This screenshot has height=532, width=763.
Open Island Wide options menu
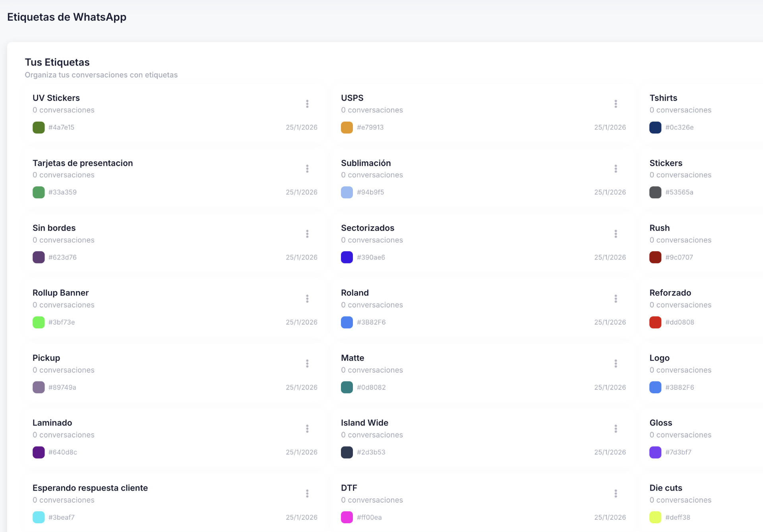[616, 429]
